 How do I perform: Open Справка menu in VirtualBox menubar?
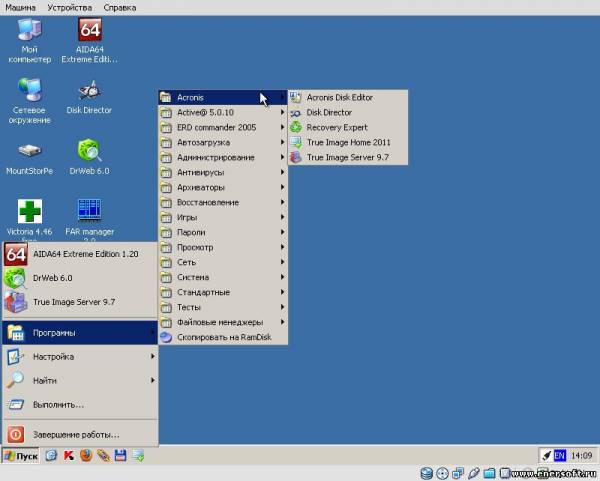coord(120,8)
